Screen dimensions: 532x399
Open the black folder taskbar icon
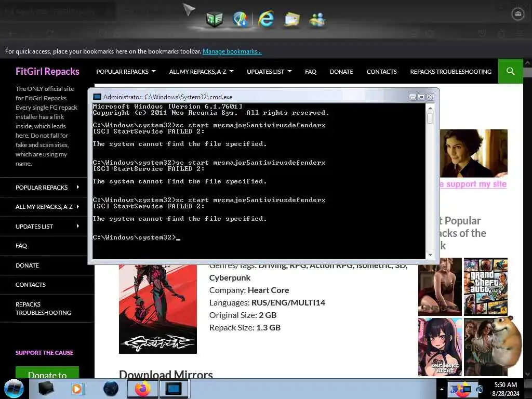[x=46, y=389]
